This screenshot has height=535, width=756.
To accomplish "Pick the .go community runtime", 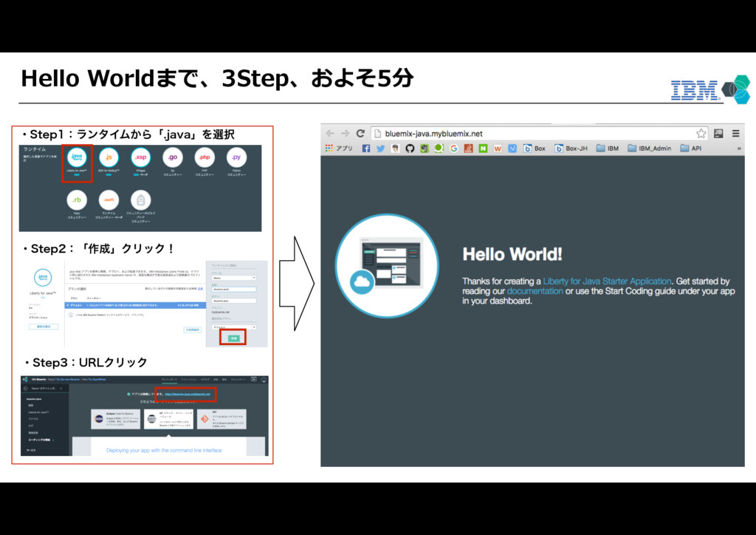I will pos(173,157).
